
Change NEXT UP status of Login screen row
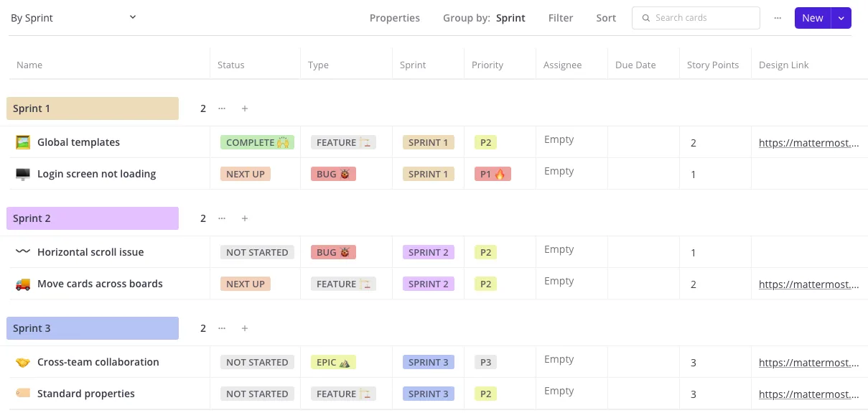246,174
